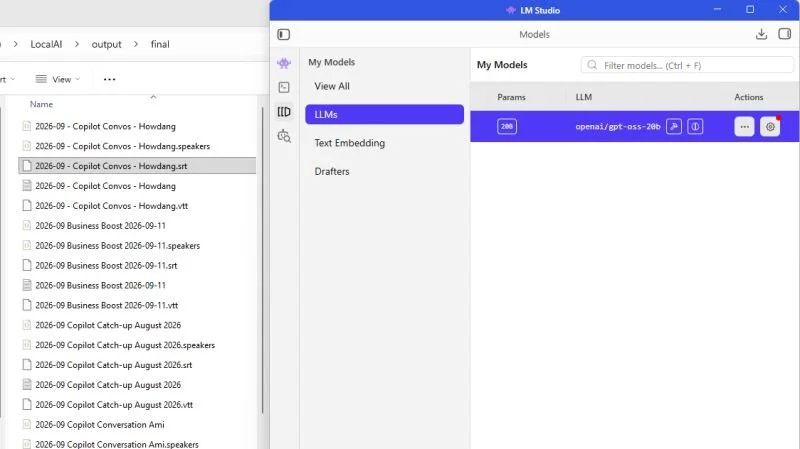The image size is (800, 449).
Task: Click the My Models sidebar heading
Action: tap(332, 62)
